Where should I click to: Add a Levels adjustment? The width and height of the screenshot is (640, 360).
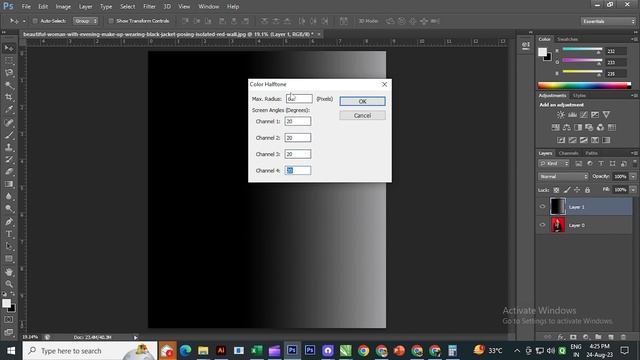tap(572, 115)
